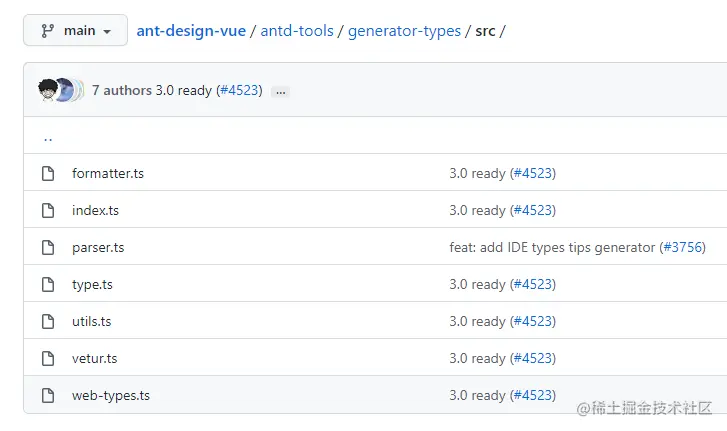Screen dimensions: 727x431
Task: Click the file icon beside utils.ts
Action: (48, 321)
